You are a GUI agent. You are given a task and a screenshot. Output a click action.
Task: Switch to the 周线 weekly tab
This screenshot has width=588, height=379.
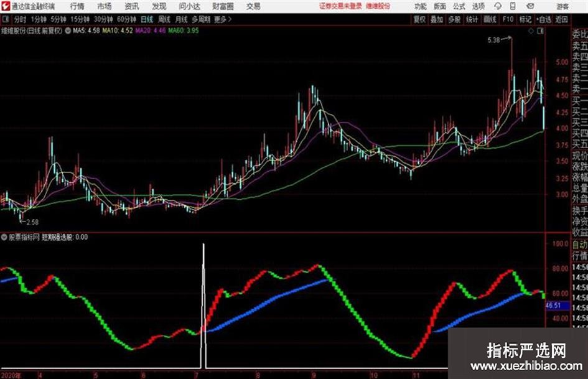tap(164, 19)
